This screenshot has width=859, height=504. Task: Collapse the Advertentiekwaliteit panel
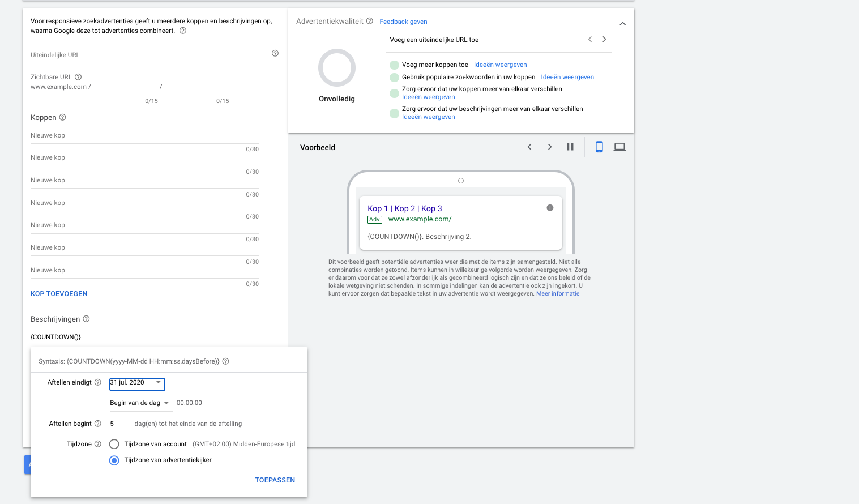pyautogui.click(x=622, y=24)
